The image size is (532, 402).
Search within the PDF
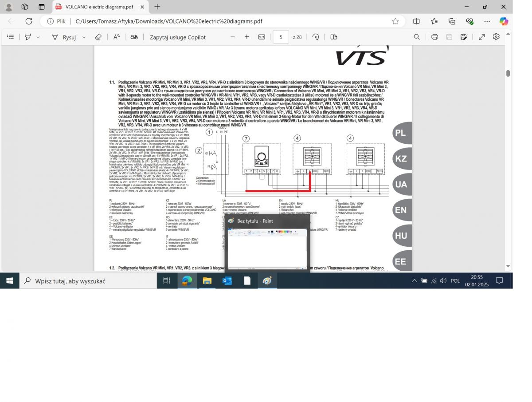pos(417,37)
